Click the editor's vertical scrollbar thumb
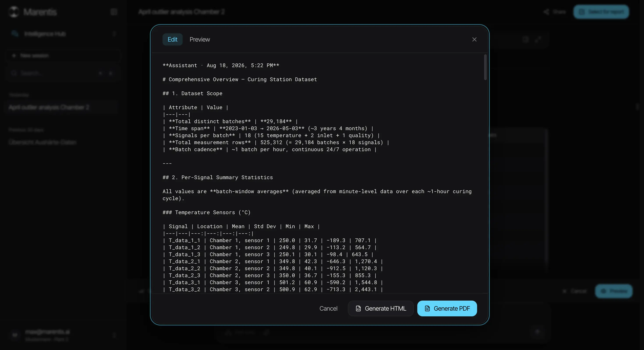The width and height of the screenshot is (644, 350). (x=485, y=67)
